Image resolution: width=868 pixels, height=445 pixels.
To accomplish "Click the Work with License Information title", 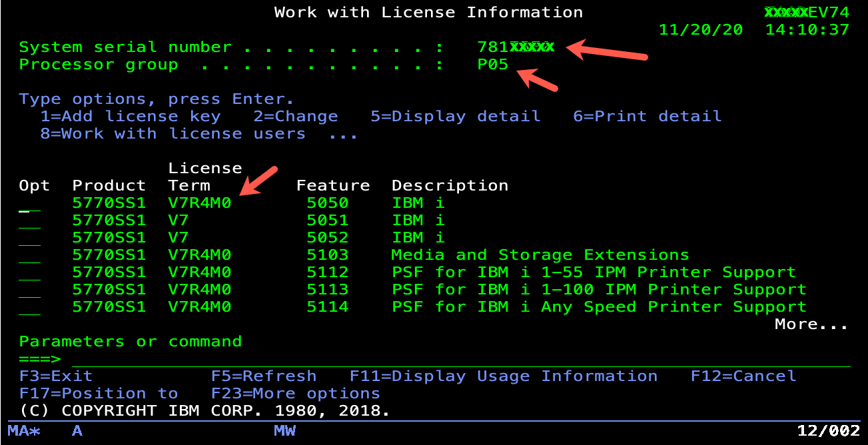I will coord(429,13).
